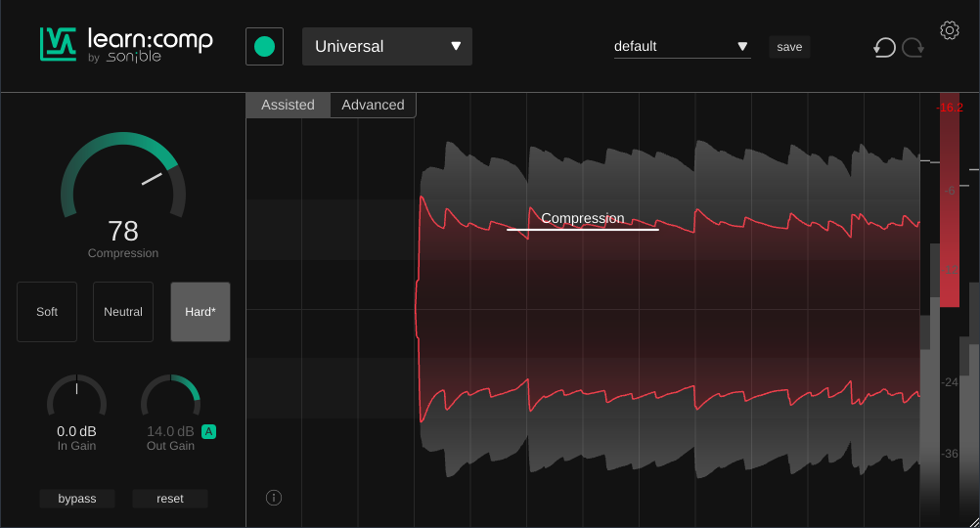Click the reset button

tap(170, 499)
